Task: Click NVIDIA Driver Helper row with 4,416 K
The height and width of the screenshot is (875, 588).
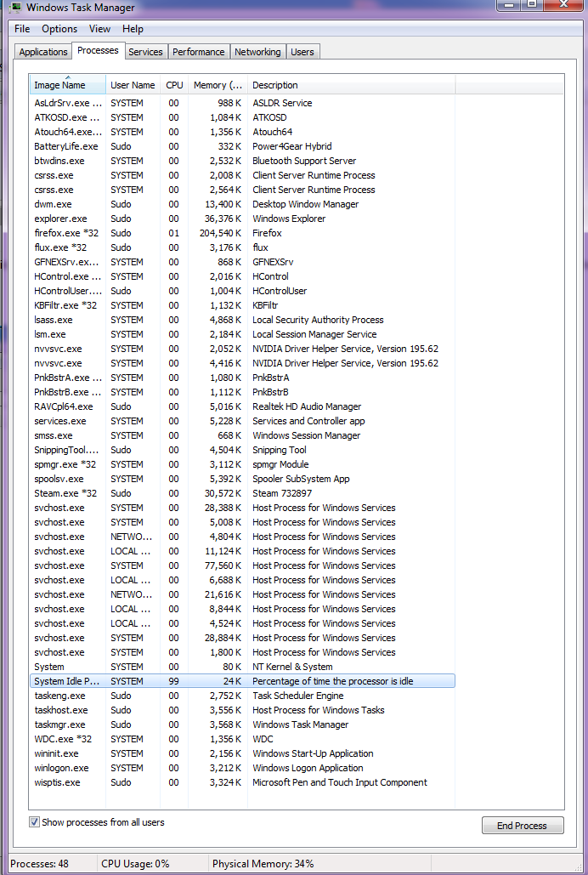Action: pyautogui.click(x=242, y=363)
